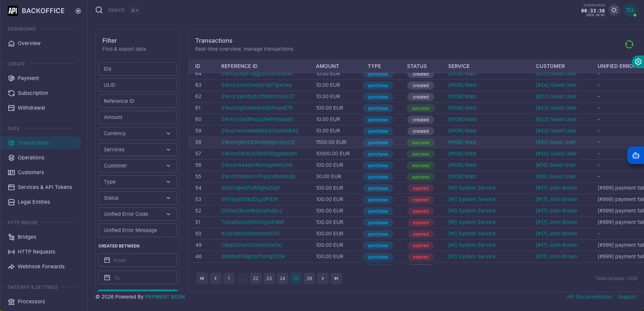The image size is (644, 311).
Task: Go to previous page arrow
Action: [216, 278]
